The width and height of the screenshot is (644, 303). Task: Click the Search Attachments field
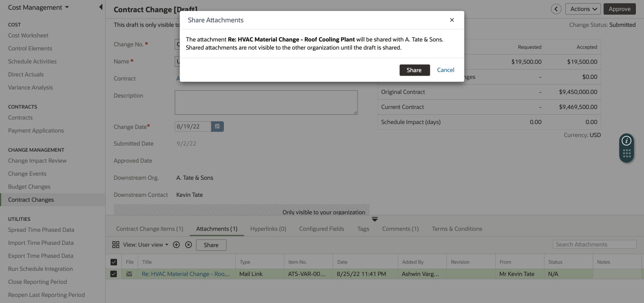594,244
